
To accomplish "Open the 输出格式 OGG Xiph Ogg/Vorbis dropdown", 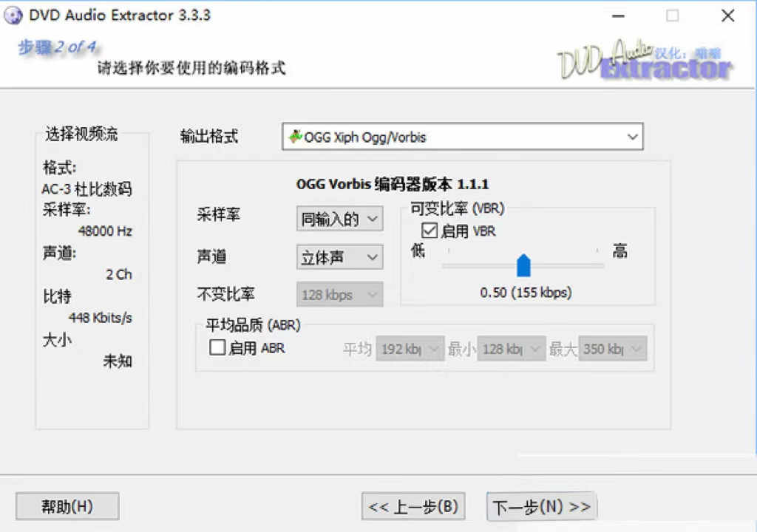I will (463, 137).
